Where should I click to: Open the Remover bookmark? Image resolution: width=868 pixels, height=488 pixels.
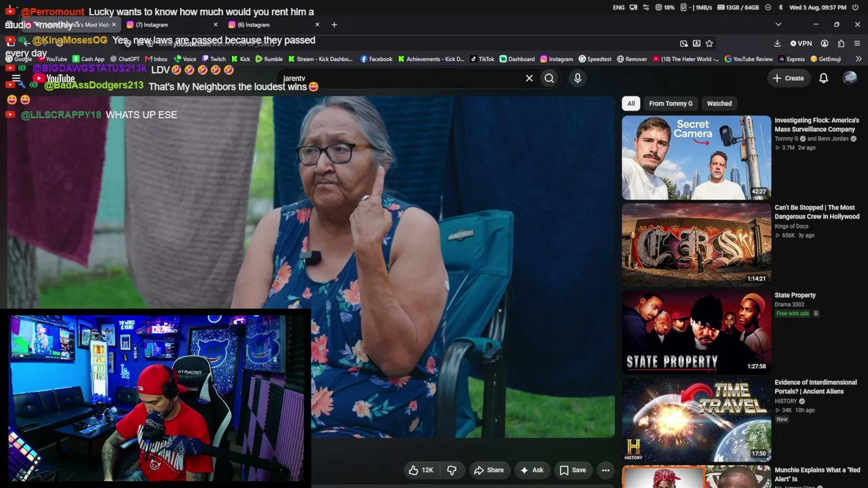click(x=631, y=59)
